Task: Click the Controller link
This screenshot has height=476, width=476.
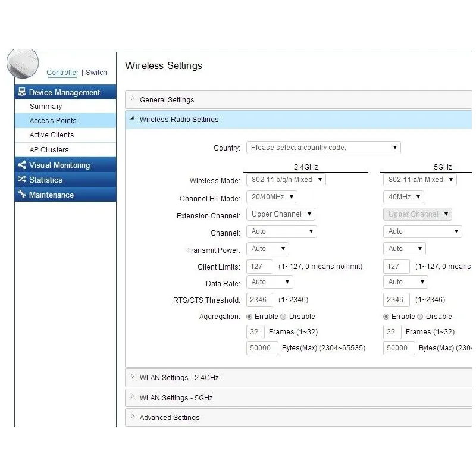Action: click(62, 73)
